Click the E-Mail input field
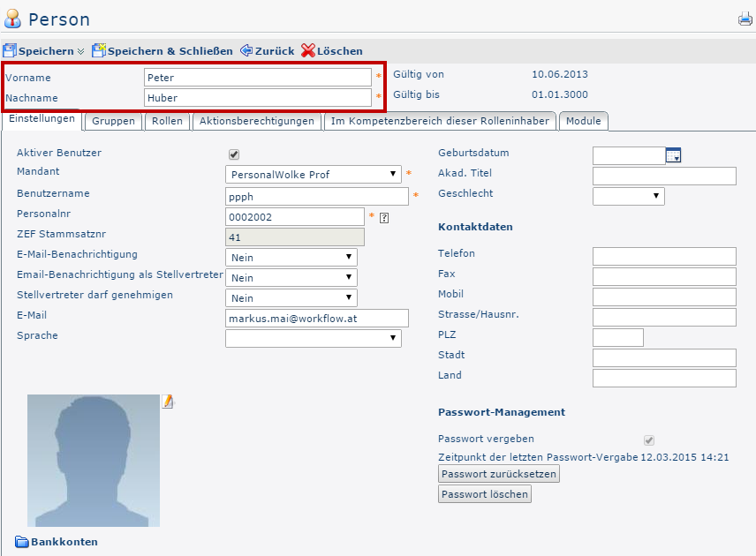 pyautogui.click(x=317, y=318)
